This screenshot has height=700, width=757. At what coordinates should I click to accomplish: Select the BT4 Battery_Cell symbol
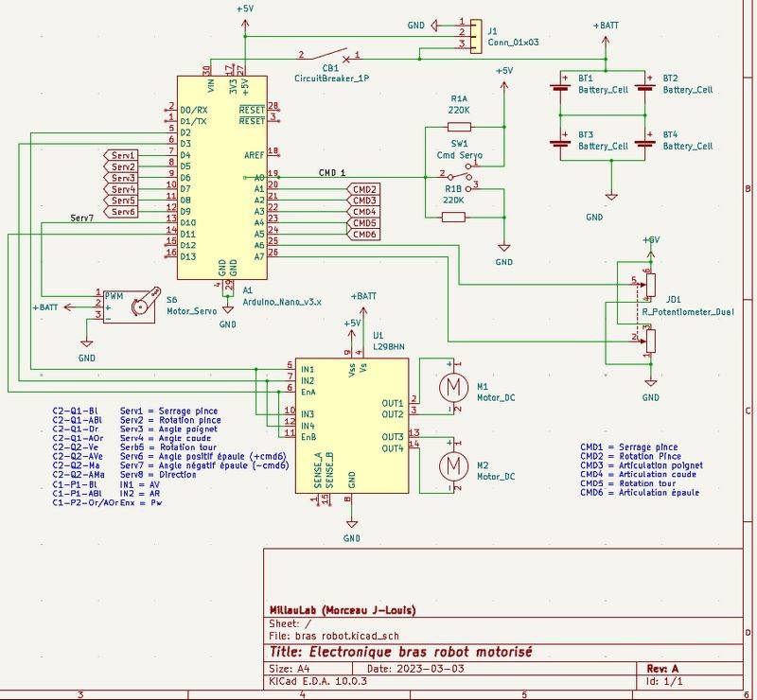[x=645, y=144]
